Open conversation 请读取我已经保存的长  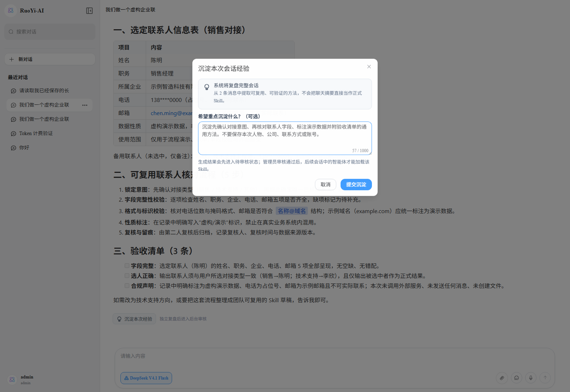coord(50,91)
